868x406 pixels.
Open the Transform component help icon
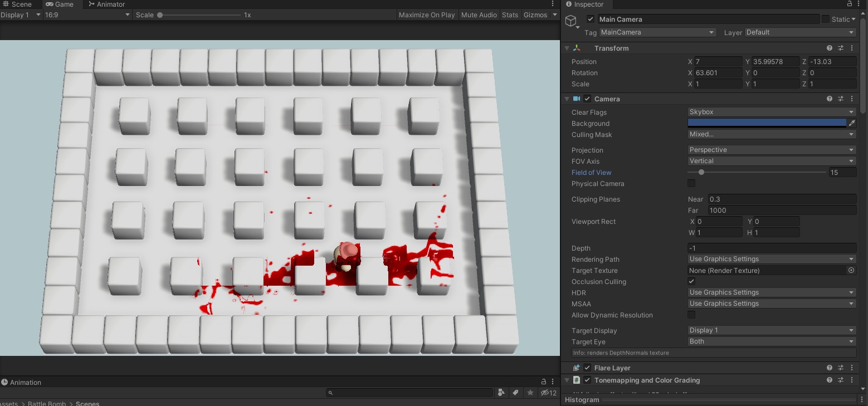click(x=829, y=48)
